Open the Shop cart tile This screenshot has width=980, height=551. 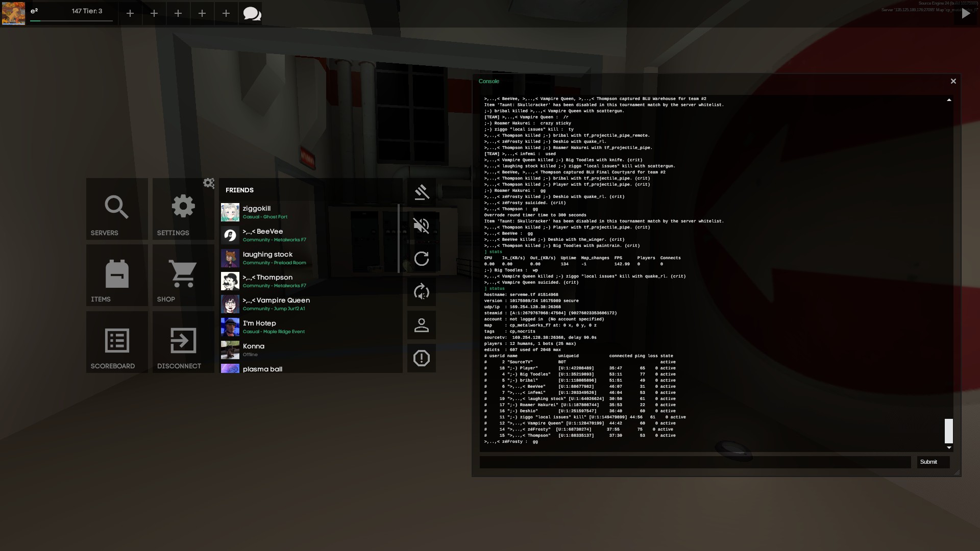(x=183, y=275)
